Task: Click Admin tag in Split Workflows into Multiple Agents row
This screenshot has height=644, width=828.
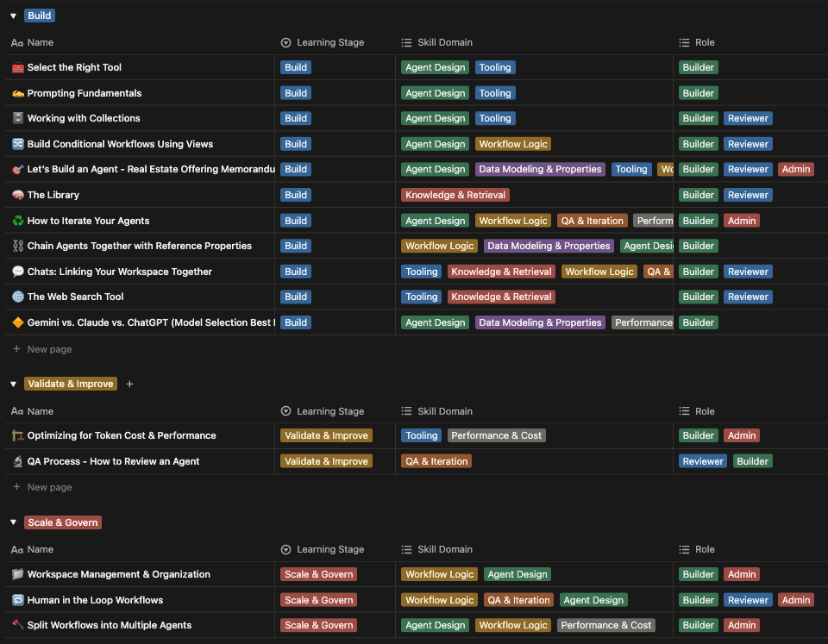Action: (742, 625)
